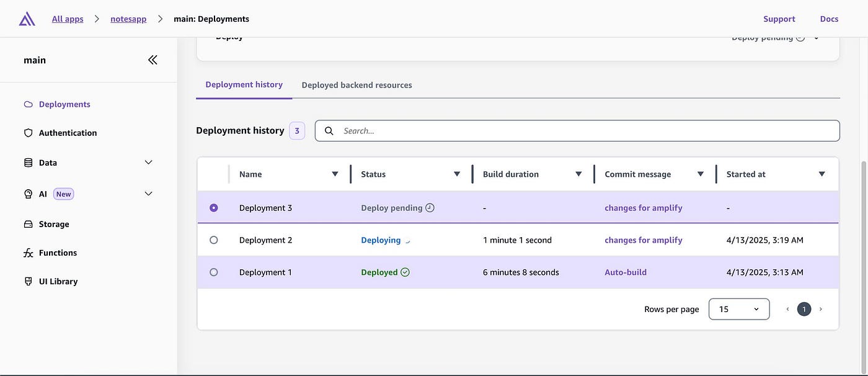
Task: Select the Deployment 3 radio button
Action: coord(214,208)
